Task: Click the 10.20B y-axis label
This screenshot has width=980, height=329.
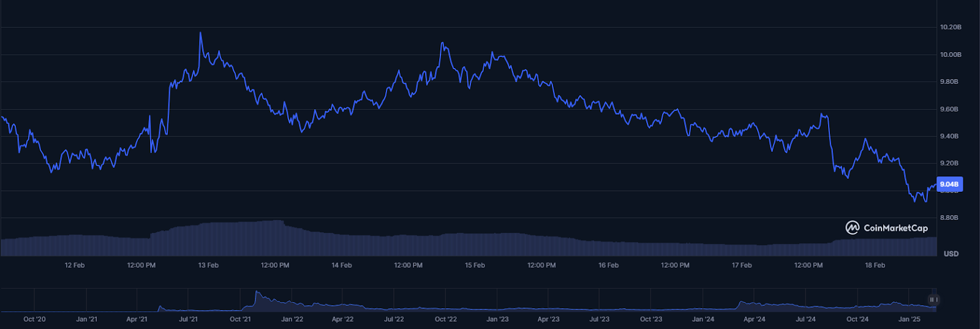Action: click(x=951, y=27)
